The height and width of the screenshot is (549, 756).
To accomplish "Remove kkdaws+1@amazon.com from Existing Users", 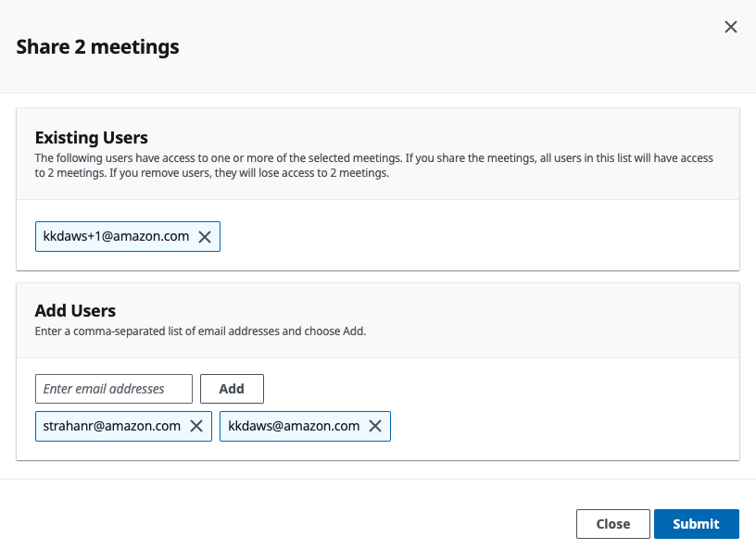I will [x=205, y=236].
